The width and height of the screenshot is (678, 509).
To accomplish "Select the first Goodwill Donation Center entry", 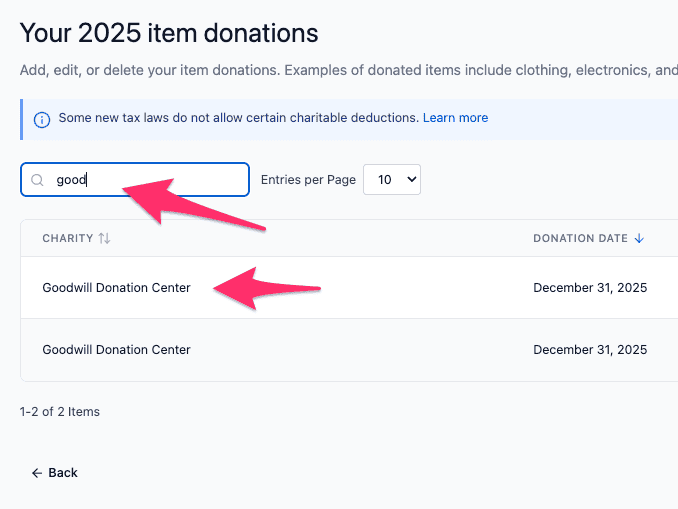I will pos(116,288).
